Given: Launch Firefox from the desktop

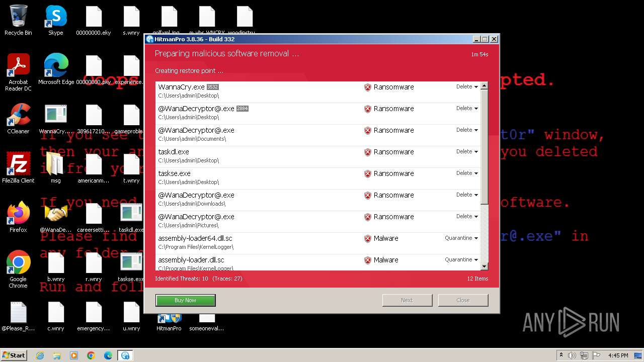Looking at the screenshot, I should tap(18, 217).
